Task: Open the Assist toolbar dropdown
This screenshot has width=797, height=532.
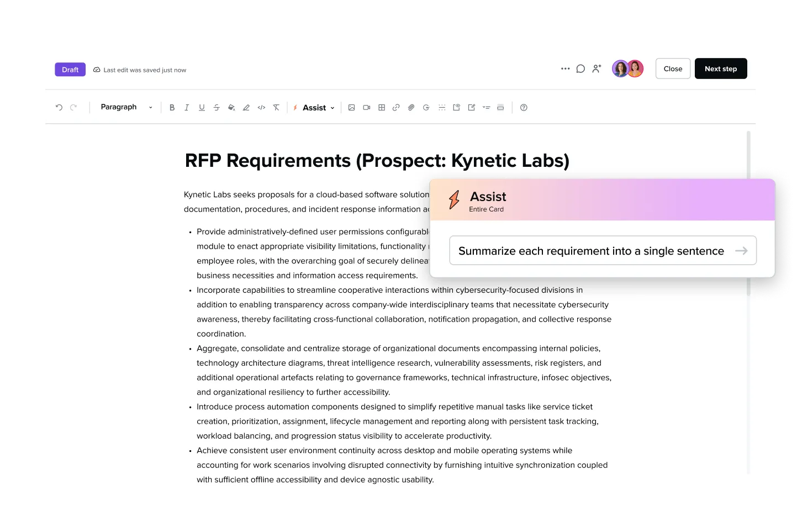Action: coord(314,108)
